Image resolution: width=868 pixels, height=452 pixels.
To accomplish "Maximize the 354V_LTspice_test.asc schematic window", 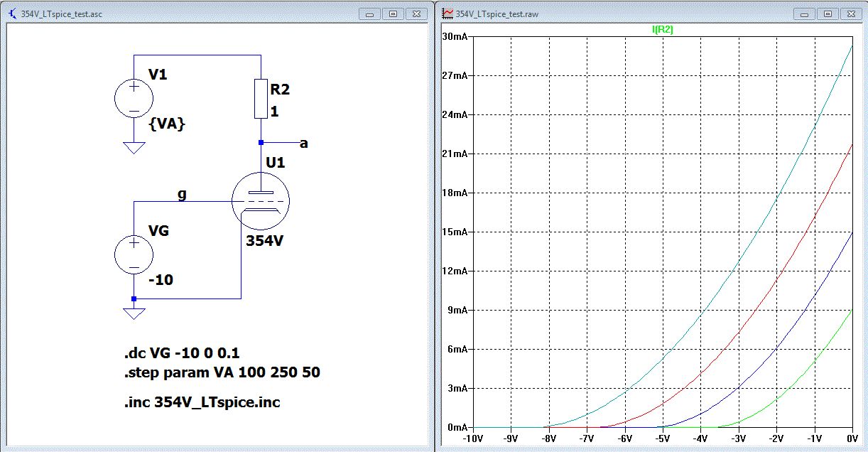I will coord(394,14).
